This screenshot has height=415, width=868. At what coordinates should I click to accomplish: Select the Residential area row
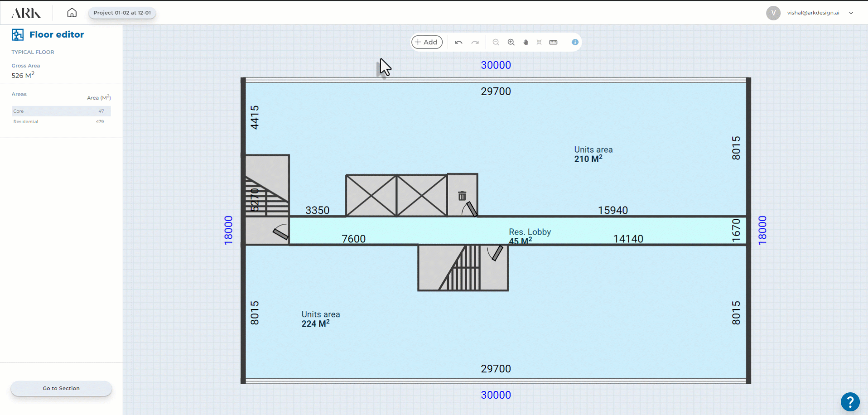[x=61, y=121]
